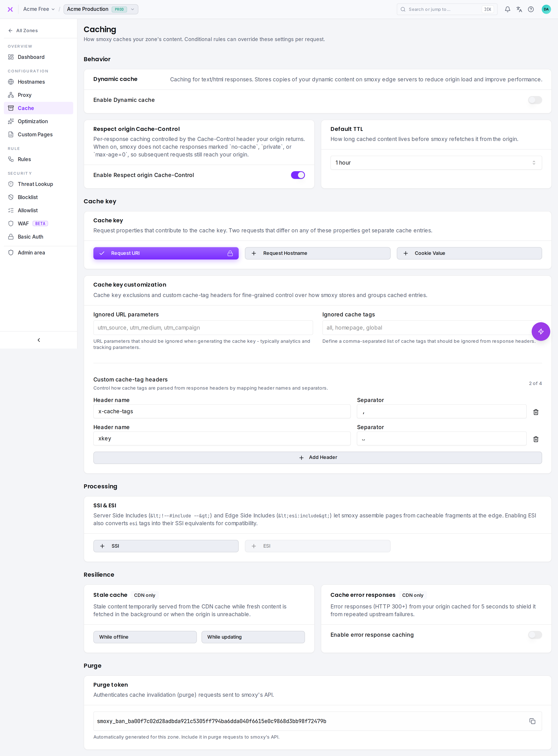Click the floating lightning bolt button
The height and width of the screenshot is (756, 558).
pos(541,331)
